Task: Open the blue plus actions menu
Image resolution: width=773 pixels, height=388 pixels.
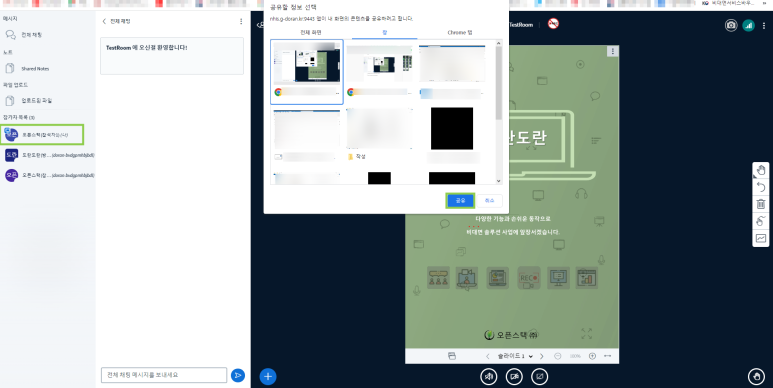Action: point(268,377)
